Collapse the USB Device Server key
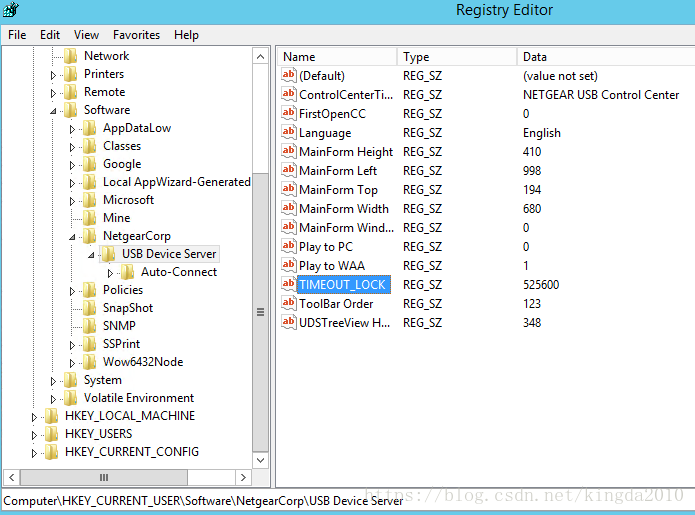The image size is (695, 515). click(x=91, y=255)
